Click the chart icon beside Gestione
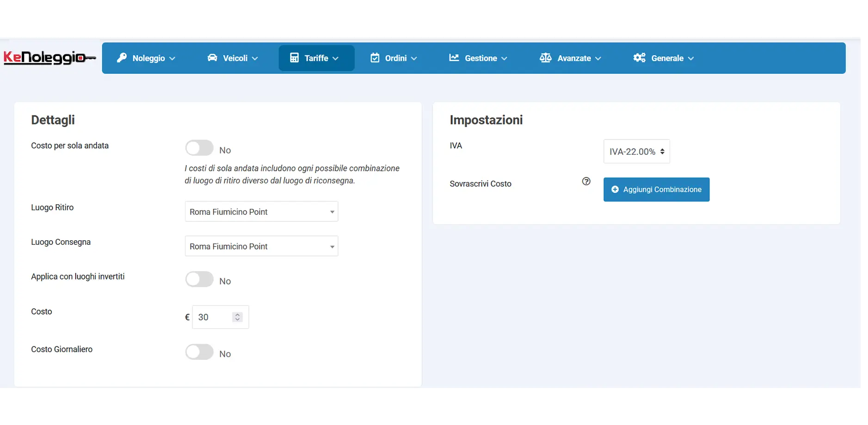The width and height of the screenshot is (868, 425). click(x=454, y=58)
